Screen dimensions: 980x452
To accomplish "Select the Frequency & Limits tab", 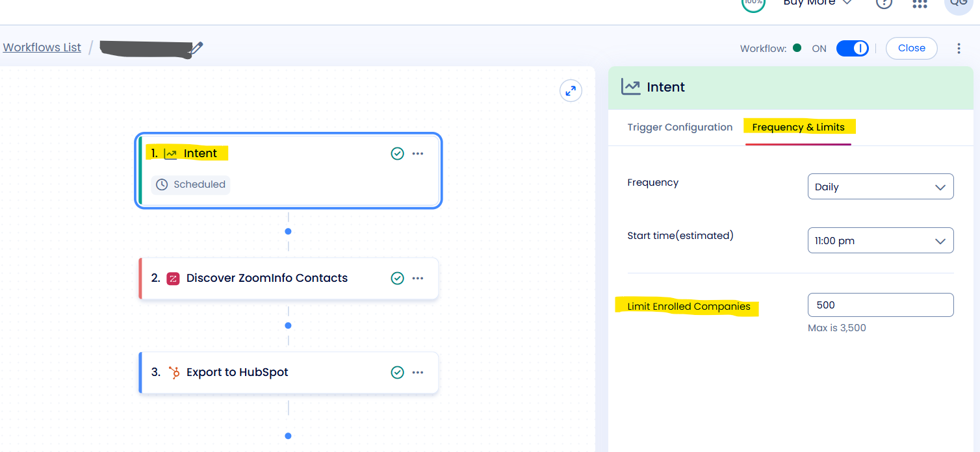I will [799, 127].
